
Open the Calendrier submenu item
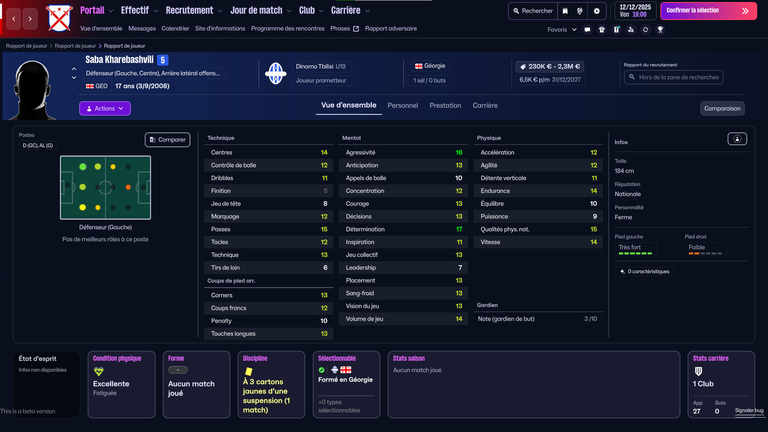[175, 29]
